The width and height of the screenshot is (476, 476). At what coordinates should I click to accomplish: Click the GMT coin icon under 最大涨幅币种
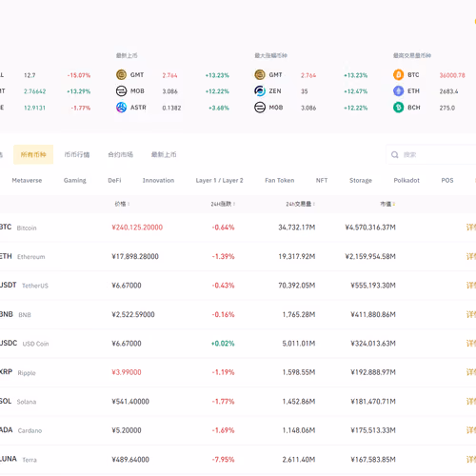260,75
